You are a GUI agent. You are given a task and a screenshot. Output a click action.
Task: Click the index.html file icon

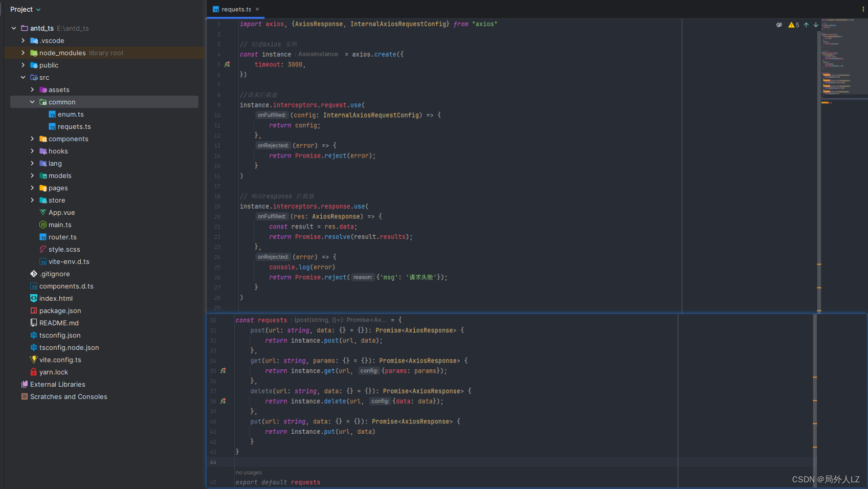click(34, 298)
